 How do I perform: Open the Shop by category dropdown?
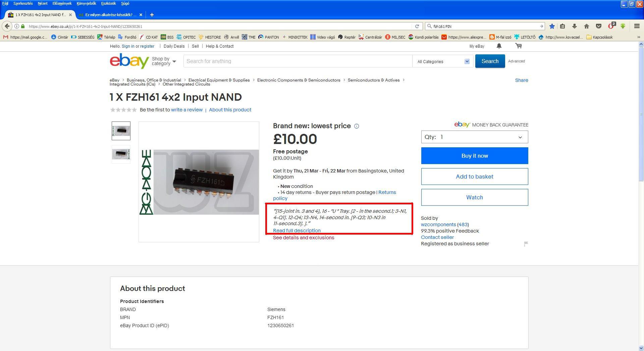coord(164,61)
